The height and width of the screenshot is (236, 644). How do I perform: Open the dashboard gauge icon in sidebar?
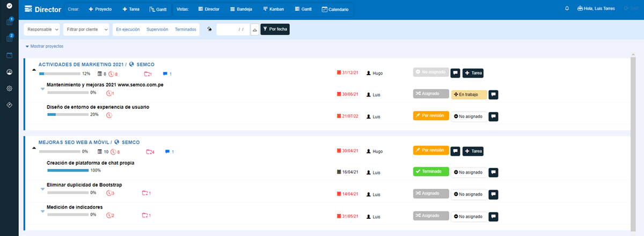pyautogui.click(x=9, y=72)
